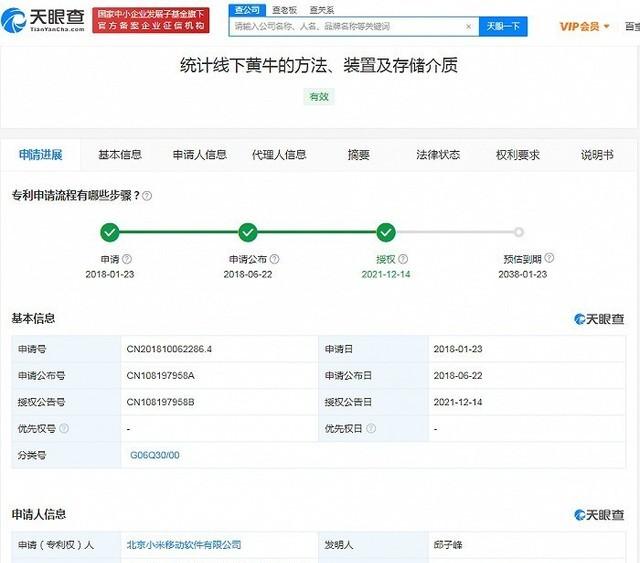The width and height of the screenshot is (640, 563).
Task: Click help icon next to 申请 step label
Action: 127,259
